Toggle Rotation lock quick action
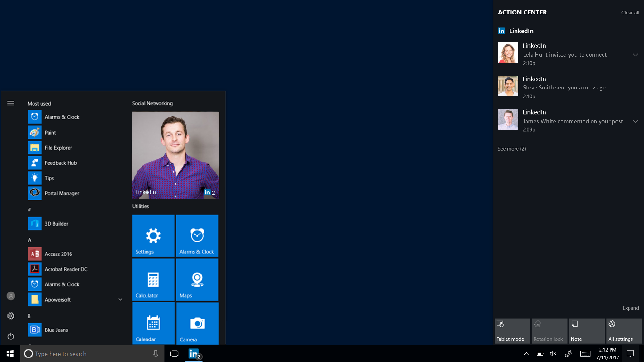 [549, 331]
